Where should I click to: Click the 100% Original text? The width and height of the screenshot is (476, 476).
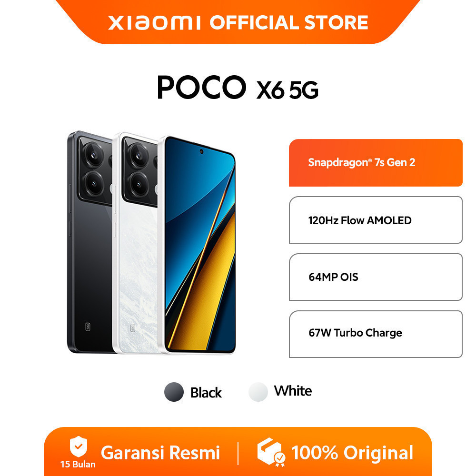352,453
